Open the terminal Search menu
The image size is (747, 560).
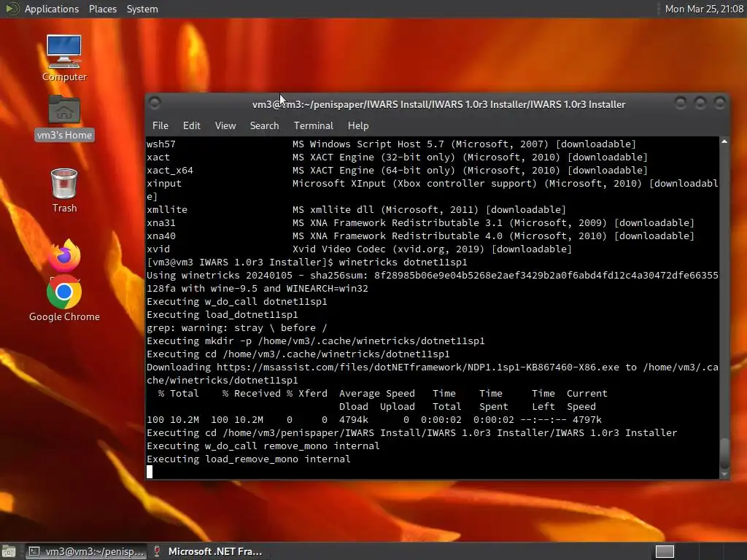pyautogui.click(x=264, y=125)
